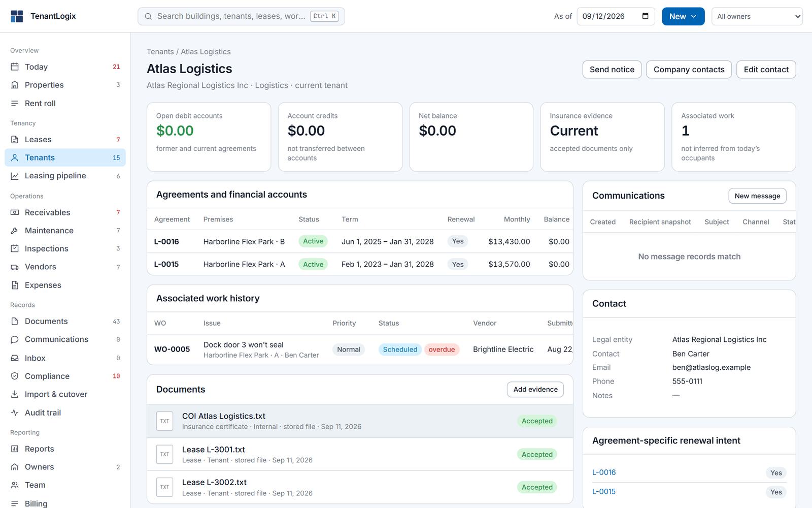Image resolution: width=812 pixels, height=508 pixels.
Task: Click the Inbox tray icon
Action: [x=15, y=358]
